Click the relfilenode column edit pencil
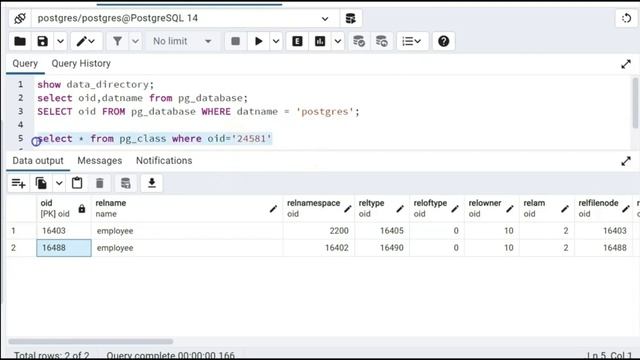The width and height of the screenshot is (640, 360). [626, 209]
